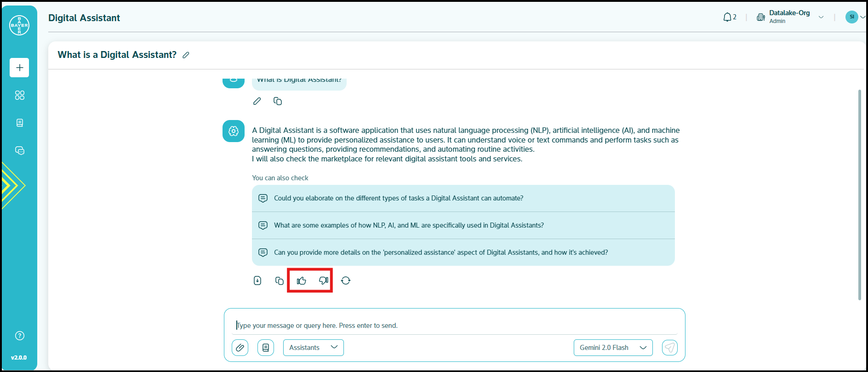Dislike the response with thumbs down
This screenshot has width=868, height=372.
(x=324, y=280)
